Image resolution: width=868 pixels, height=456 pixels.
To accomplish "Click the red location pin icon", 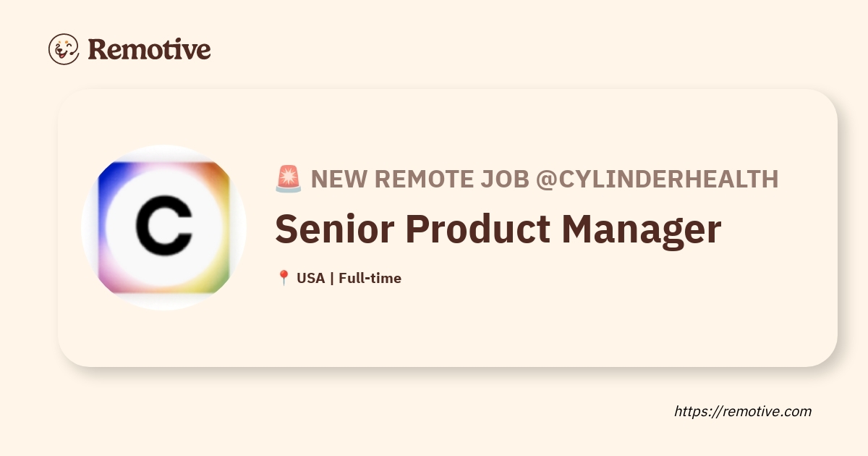I will pyautogui.click(x=284, y=278).
